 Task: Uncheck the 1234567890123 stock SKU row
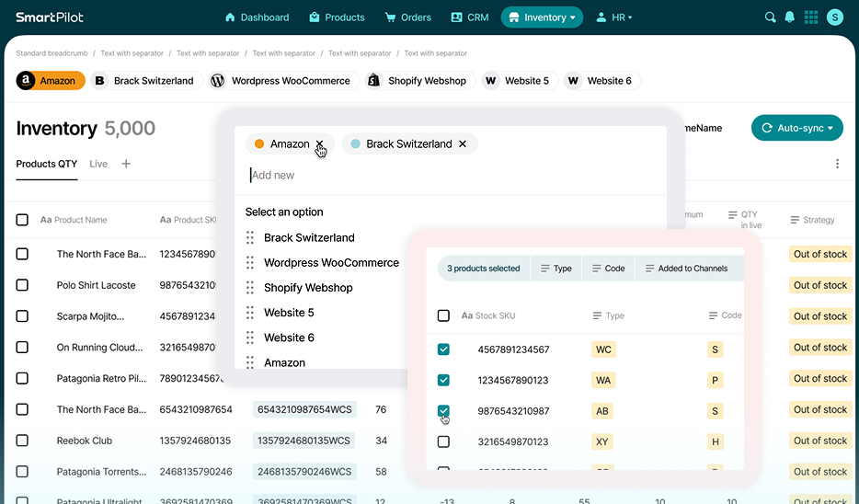point(443,380)
